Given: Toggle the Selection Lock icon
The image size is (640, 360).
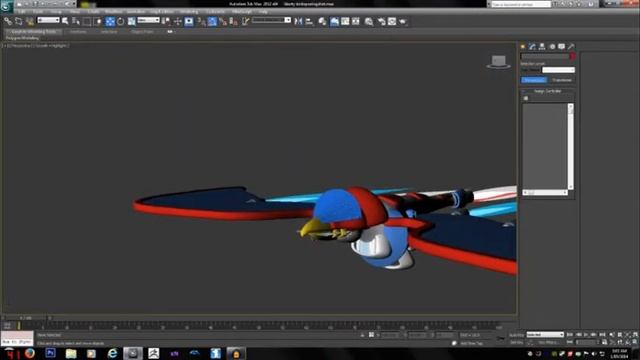Looking at the screenshot, I should click(x=362, y=335).
